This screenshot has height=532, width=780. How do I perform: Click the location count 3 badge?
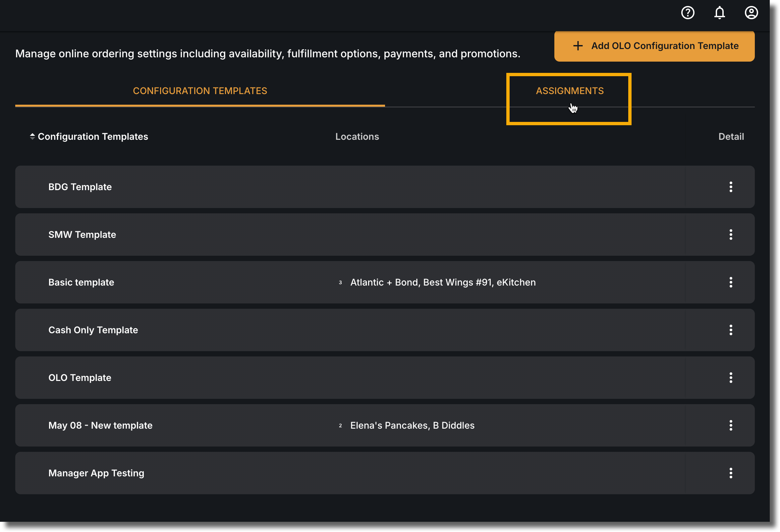click(x=340, y=283)
